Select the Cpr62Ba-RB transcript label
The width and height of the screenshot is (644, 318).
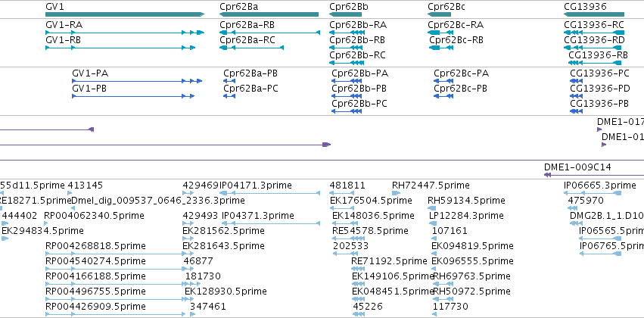tap(247, 25)
